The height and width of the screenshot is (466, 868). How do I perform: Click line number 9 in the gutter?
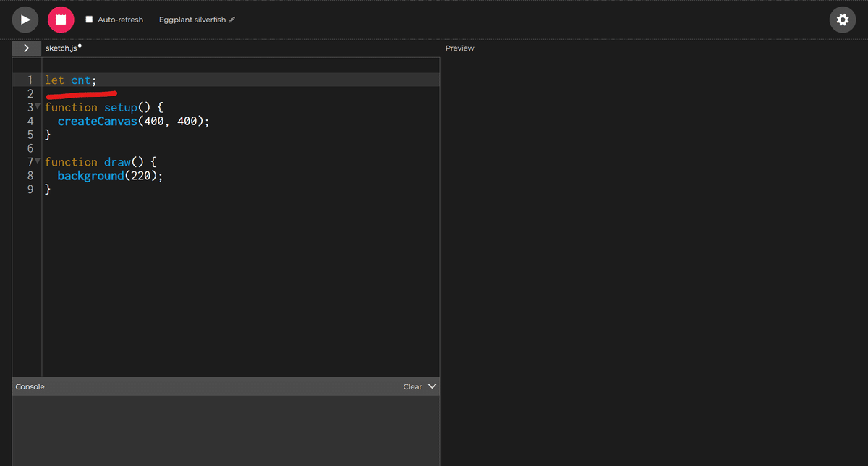pyautogui.click(x=30, y=190)
